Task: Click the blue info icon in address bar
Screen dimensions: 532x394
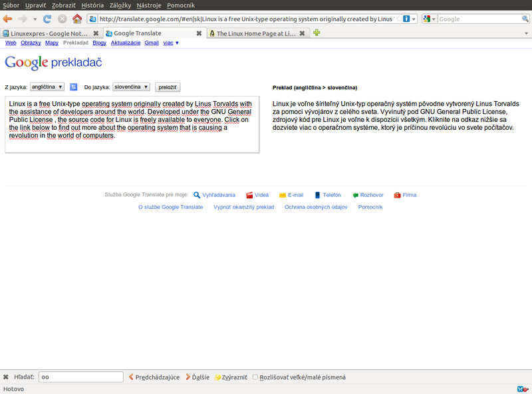Action: click(x=406, y=19)
